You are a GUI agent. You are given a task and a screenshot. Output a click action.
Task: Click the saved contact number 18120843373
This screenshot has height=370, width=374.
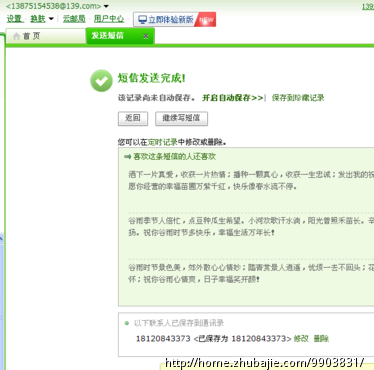(163, 339)
